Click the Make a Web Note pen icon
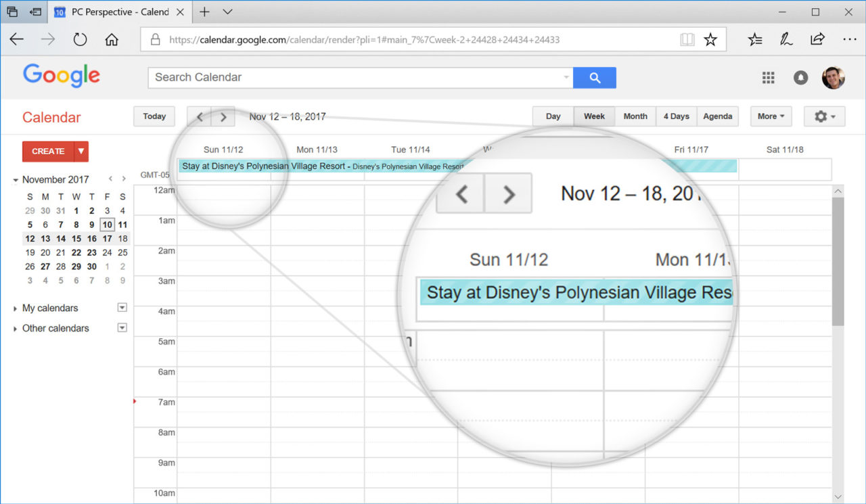 click(786, 39)
